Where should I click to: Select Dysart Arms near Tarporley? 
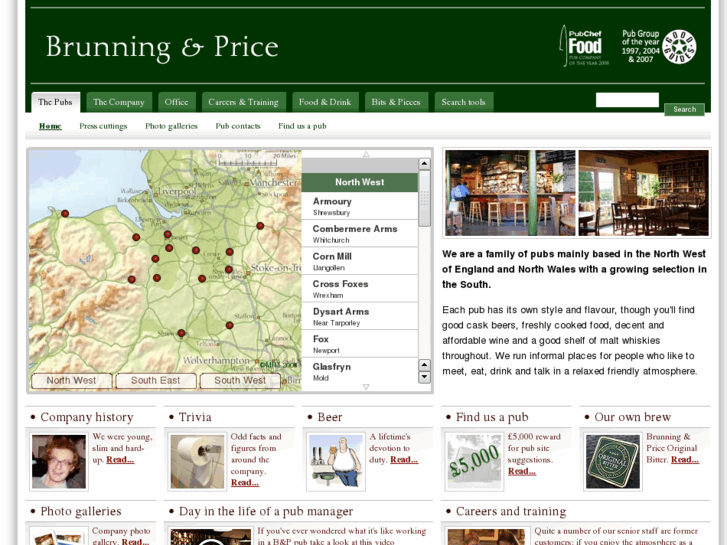[360, 316]
